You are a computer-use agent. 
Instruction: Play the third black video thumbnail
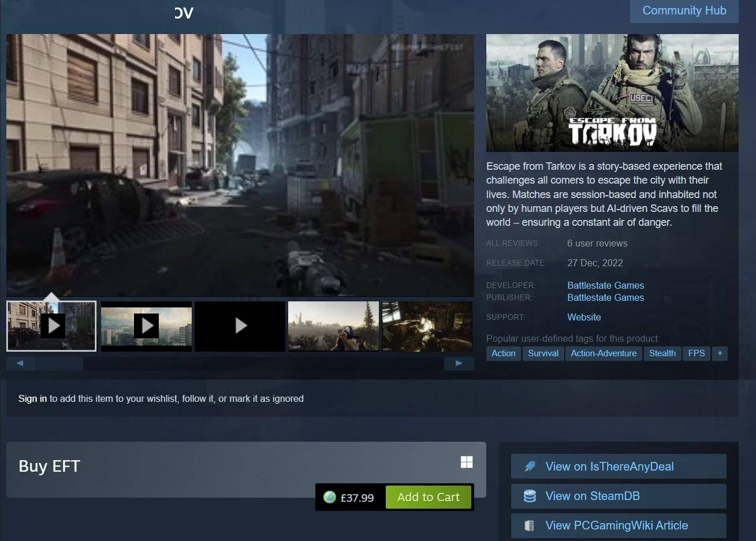(x=240, y=326)
